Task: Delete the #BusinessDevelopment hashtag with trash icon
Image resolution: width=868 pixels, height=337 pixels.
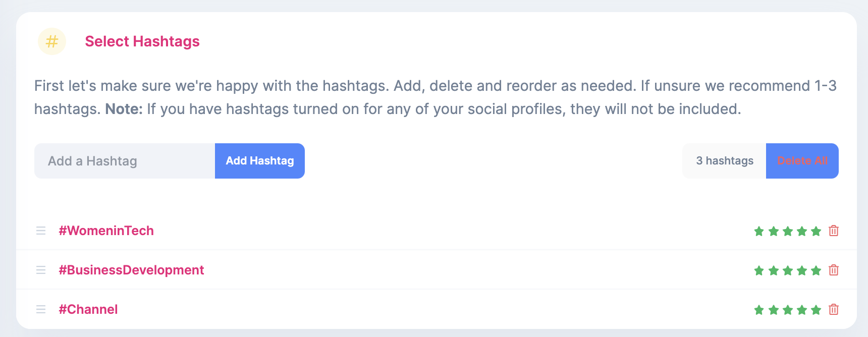Action: click(834, 270)
